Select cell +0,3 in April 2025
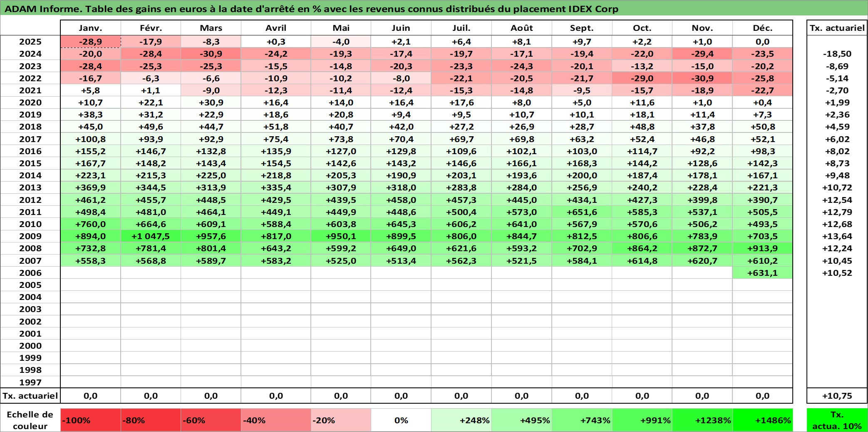 (x=276, y=42)
